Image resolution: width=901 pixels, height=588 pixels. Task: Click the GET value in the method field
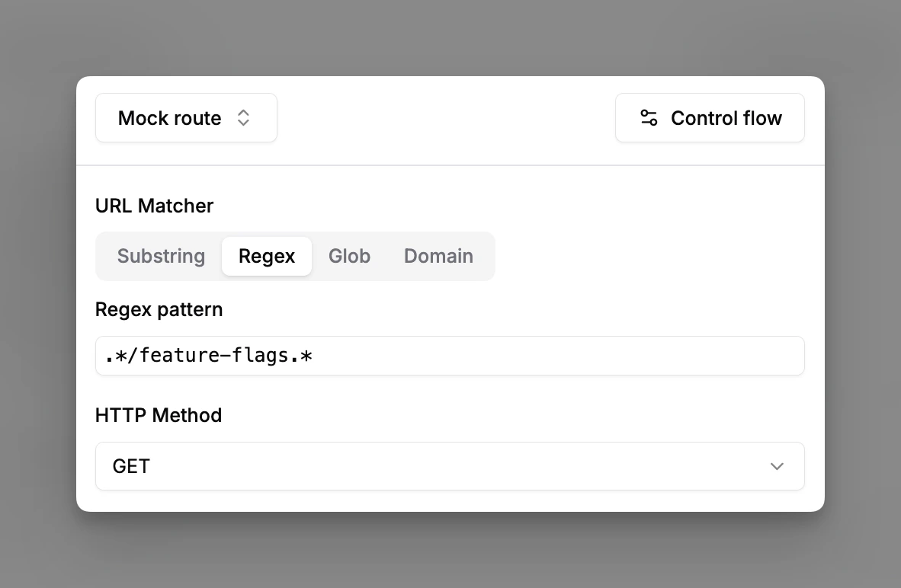131,466
